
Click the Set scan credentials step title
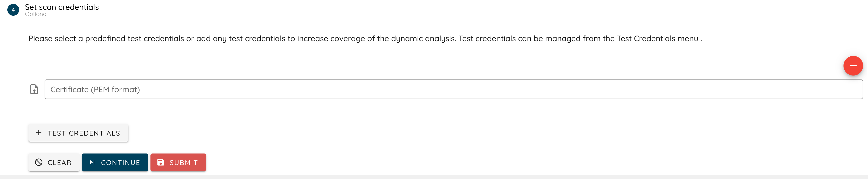62,7
